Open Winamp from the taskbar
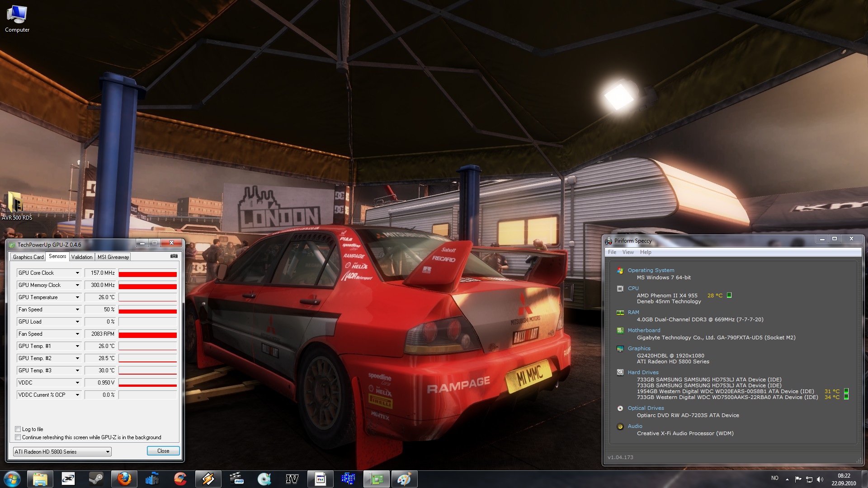This screenshot has width=868, height=488. tap(208, 479)
